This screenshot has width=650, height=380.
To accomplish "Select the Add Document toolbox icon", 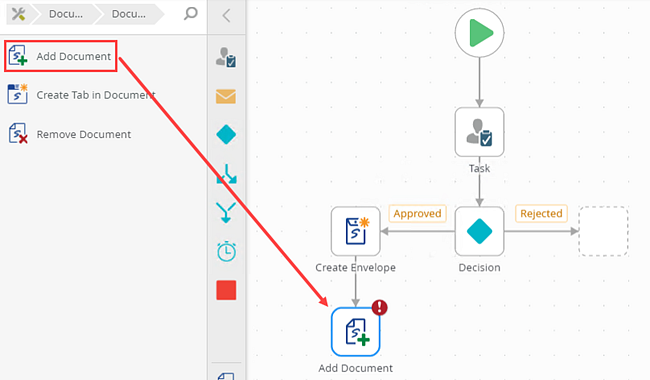I will [18, 56].
